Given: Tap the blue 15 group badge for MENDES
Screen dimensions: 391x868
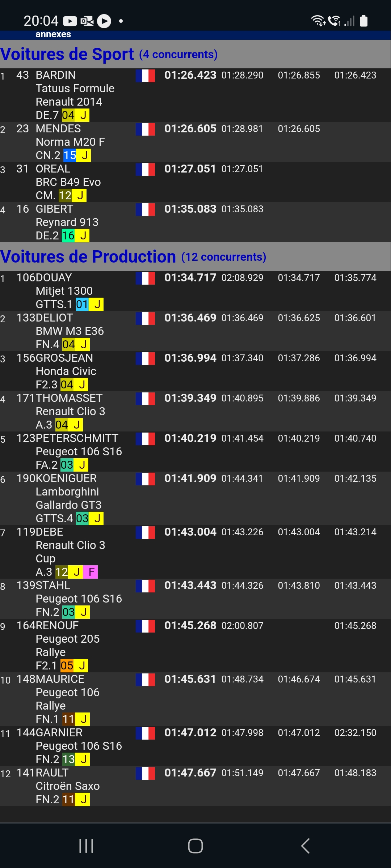Looking at the screenshot, I should click(70, 155).
